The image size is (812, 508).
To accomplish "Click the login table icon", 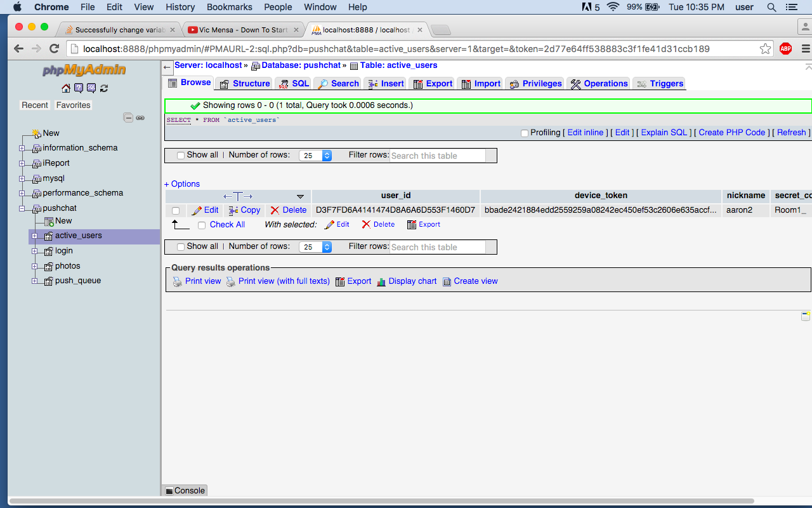I will [49, 251].
